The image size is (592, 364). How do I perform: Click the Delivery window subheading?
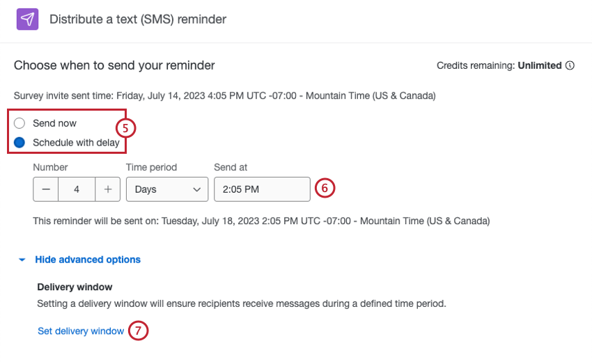pos(75,287)
